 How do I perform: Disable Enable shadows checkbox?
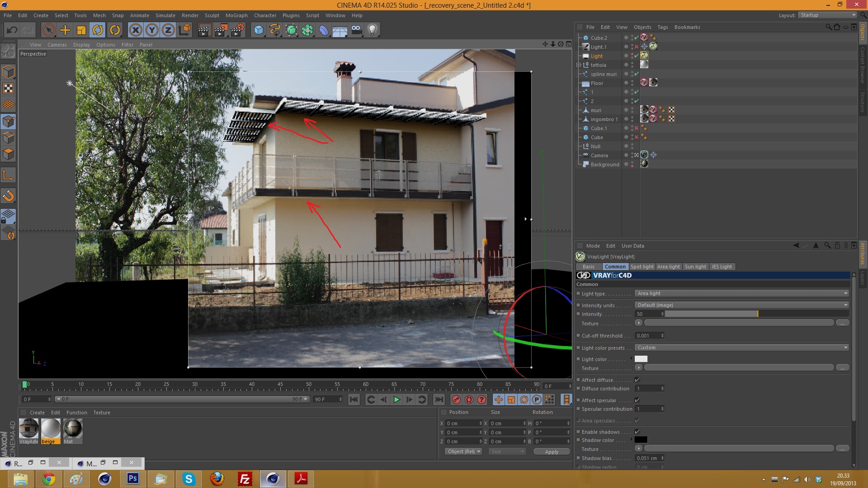pyautogui.click(x=637, y=432)
